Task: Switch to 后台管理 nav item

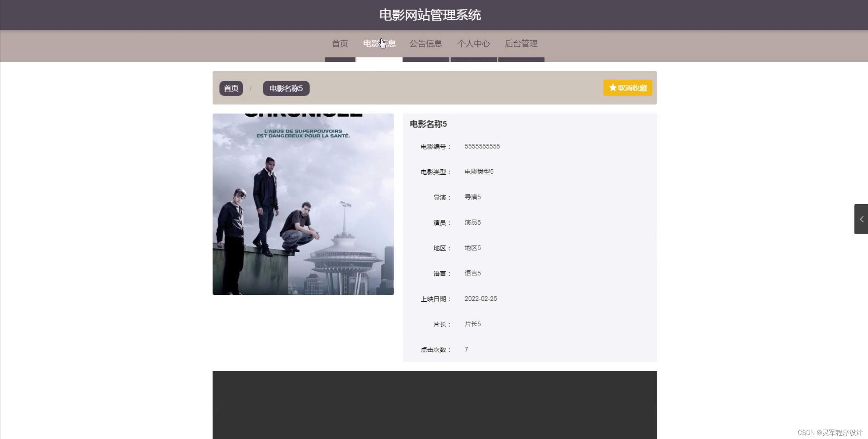Action: (521, 44)
